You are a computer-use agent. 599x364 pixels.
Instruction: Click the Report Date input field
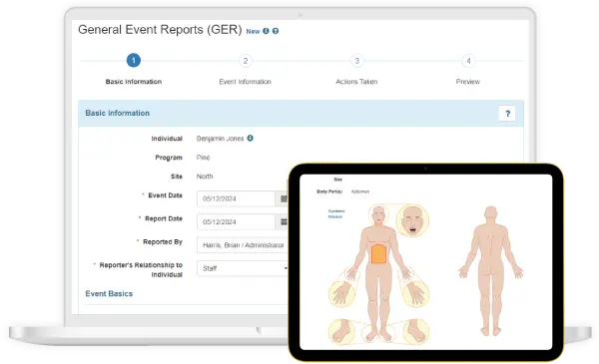(236, 222)
